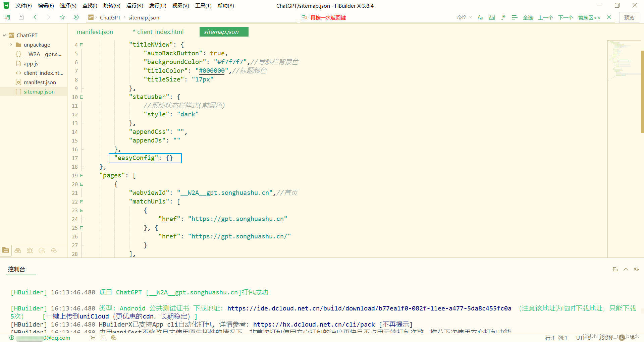Close the search bar with X

point(609,17)
